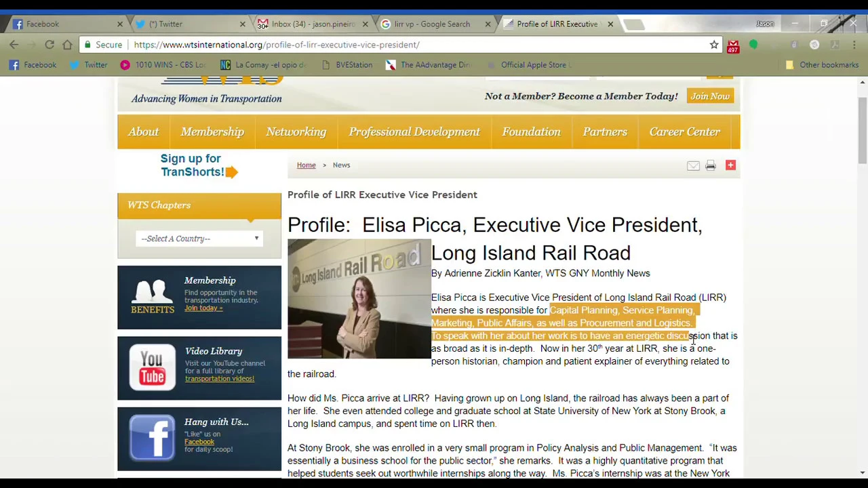Go back with the browser back arrow

point(14,45)
